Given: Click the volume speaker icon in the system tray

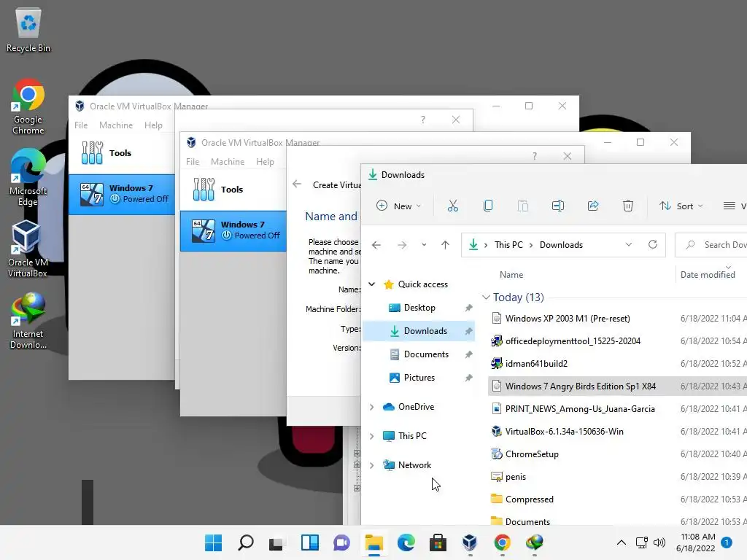Looking at the screenshot, I should coord(659,542).
